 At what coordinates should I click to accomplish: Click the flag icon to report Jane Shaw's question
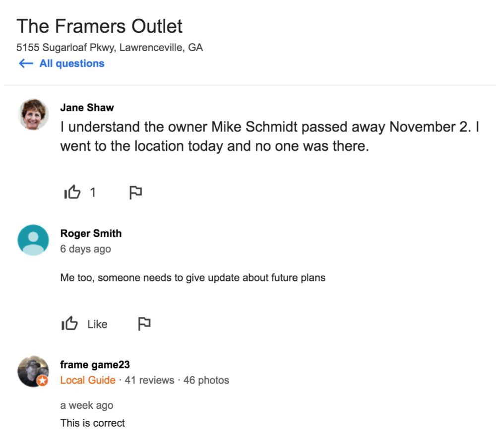(135, 192)
